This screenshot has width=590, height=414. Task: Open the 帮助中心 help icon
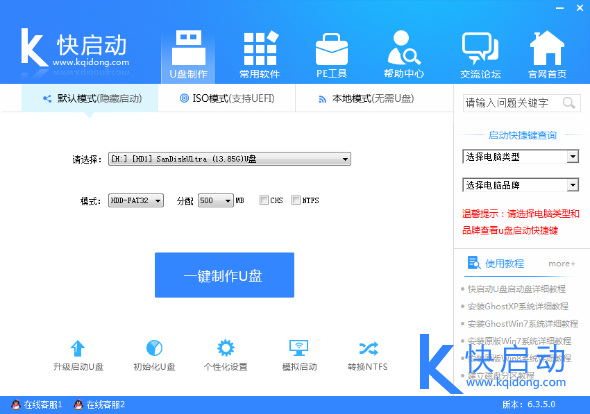tap(404, 48)
